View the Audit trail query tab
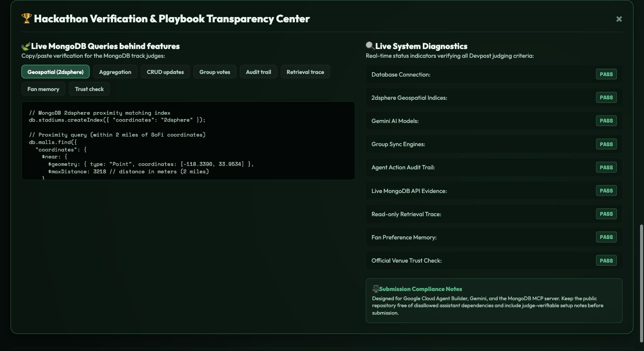The width and height of the screenshot is (644, 351). pos(258,72)
